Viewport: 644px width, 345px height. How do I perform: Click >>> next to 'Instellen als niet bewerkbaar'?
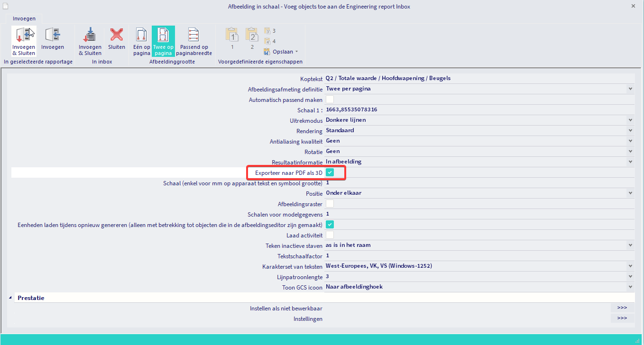tap(622, 308)
